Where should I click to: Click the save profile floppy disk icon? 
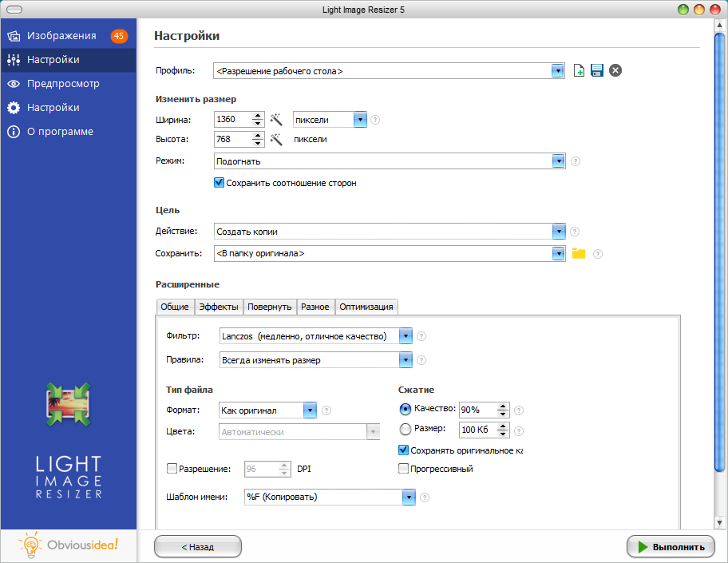(596, 71)
